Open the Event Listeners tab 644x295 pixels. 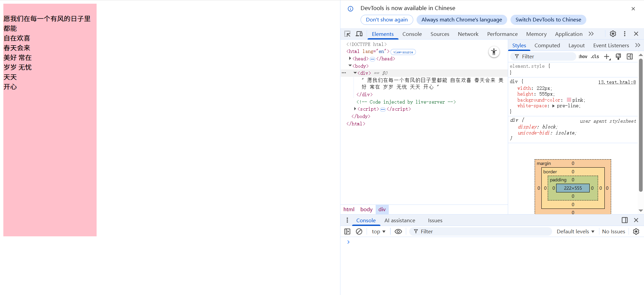[x=611, y=45]
